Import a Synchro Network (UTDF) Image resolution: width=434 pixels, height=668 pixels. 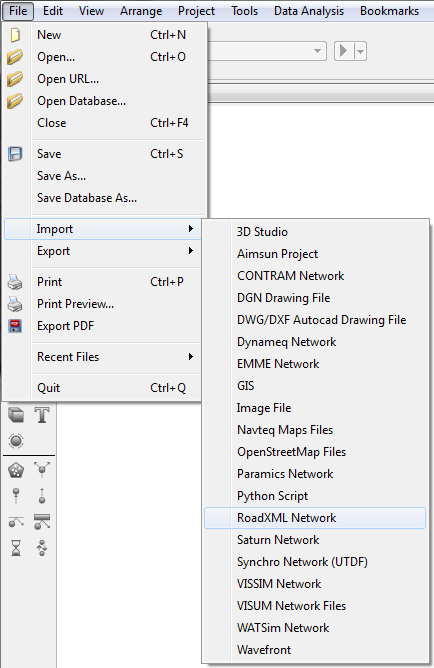(315, 562)
